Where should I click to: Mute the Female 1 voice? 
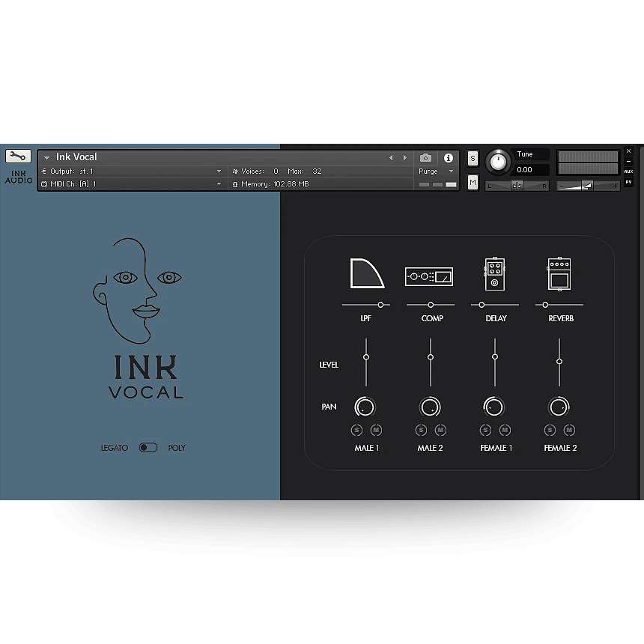[x=505, y=430]
